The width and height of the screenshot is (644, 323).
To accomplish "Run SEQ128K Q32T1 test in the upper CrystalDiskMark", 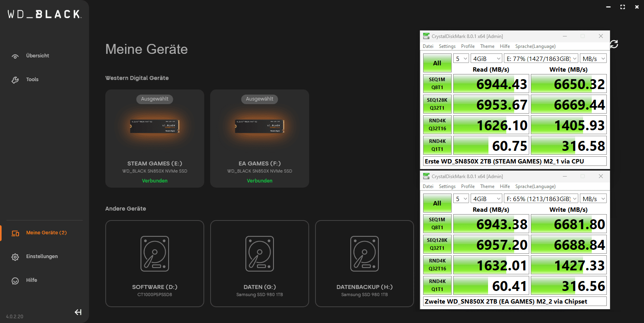I will point(437,104).
